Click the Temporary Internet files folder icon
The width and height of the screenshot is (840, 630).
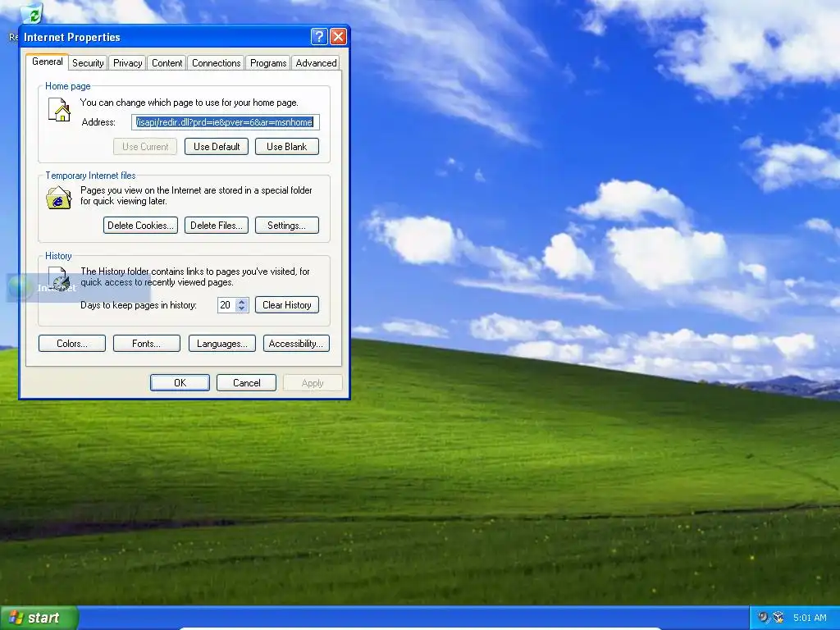pos(58,198)
